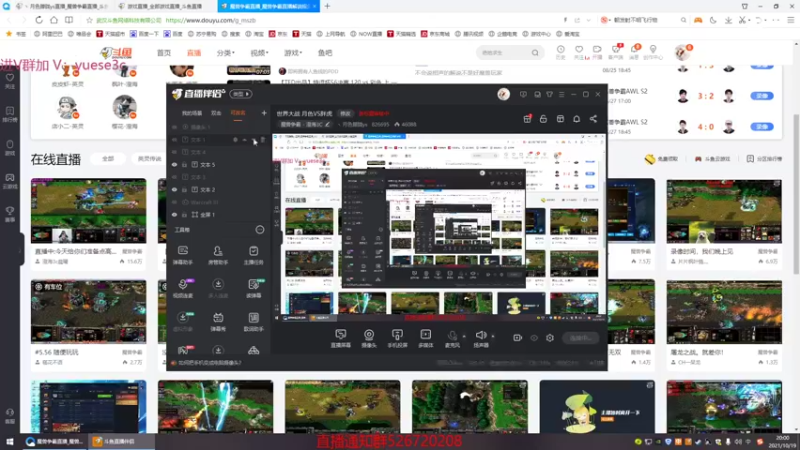Click the share icon in the streaming companion
The image size is (800, 450).
point(593,119)
